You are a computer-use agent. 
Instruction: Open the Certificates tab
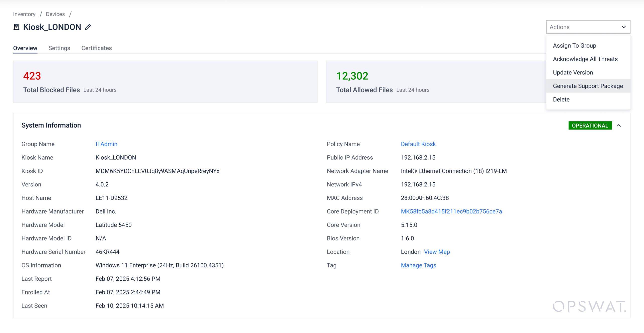click(96, 48)
